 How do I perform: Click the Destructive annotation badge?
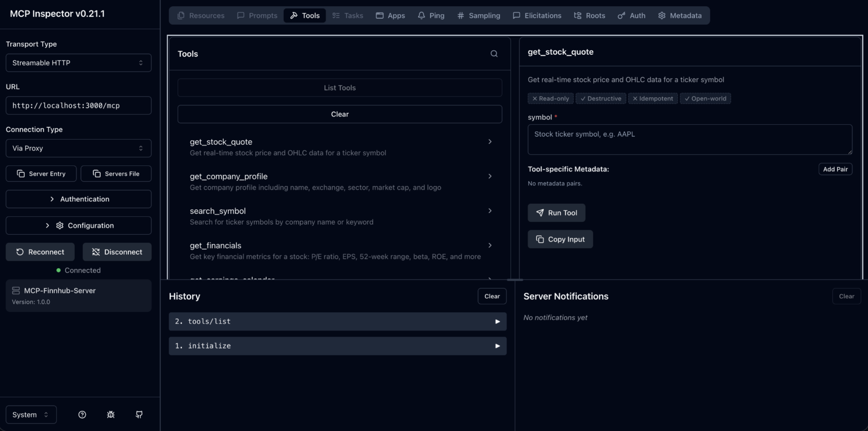(601, 99)
